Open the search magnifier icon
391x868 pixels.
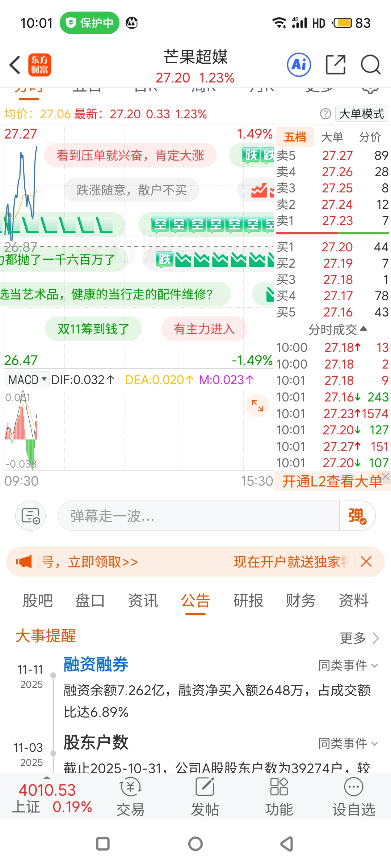pos(371,65)
